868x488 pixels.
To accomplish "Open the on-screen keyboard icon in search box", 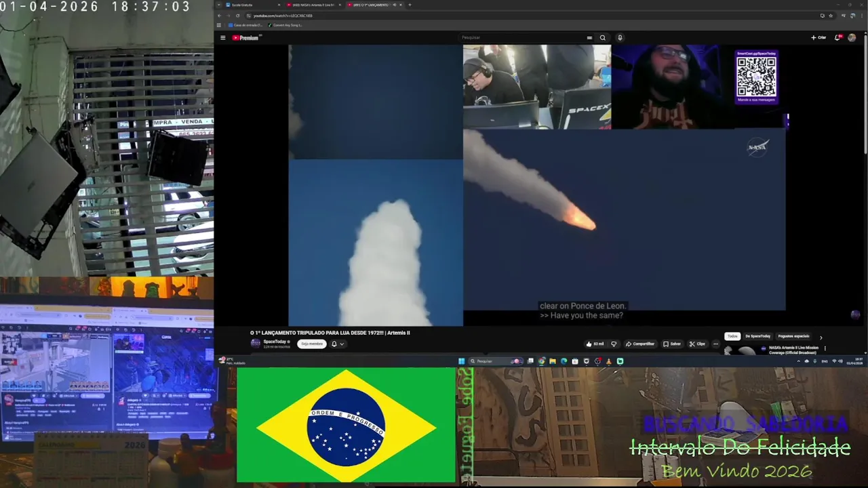I will coord(589,38).
